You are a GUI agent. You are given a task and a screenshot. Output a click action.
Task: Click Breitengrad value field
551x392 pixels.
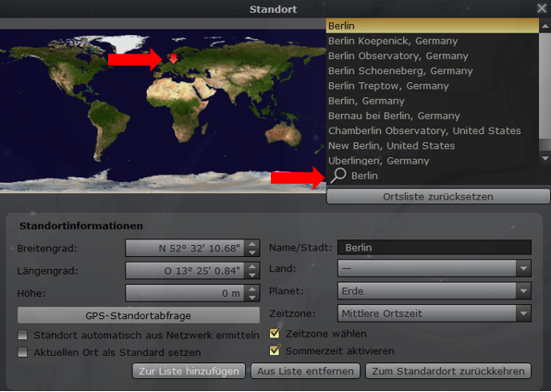coord(186,248)
